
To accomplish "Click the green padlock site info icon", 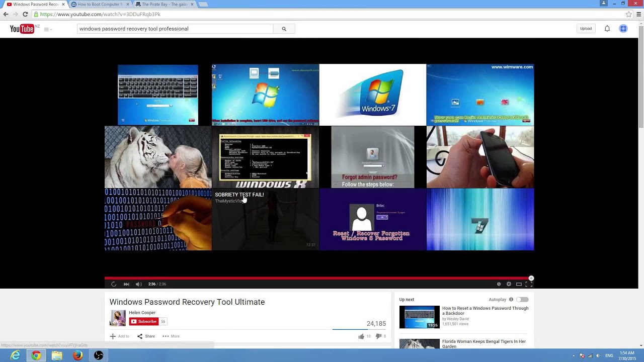I will tap(36, 15).
